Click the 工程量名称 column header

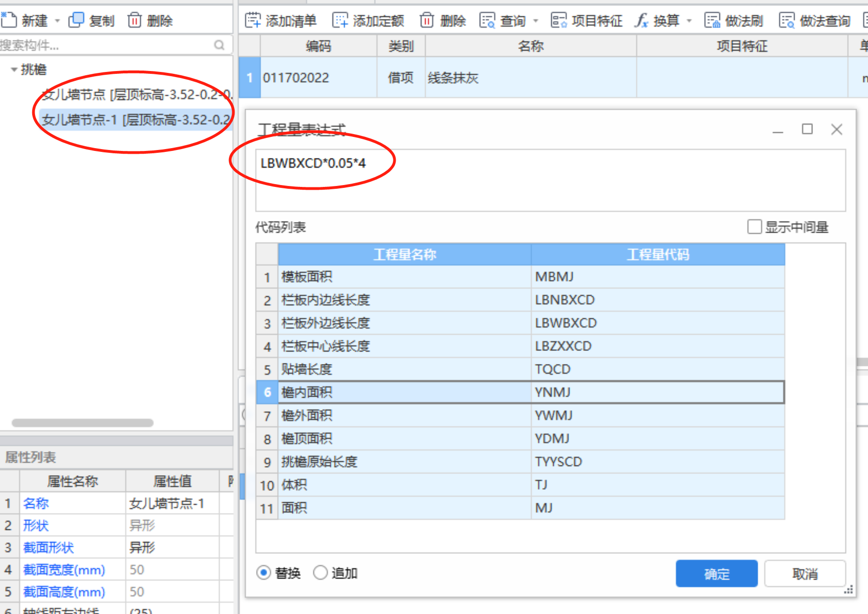tap(405, 255)
